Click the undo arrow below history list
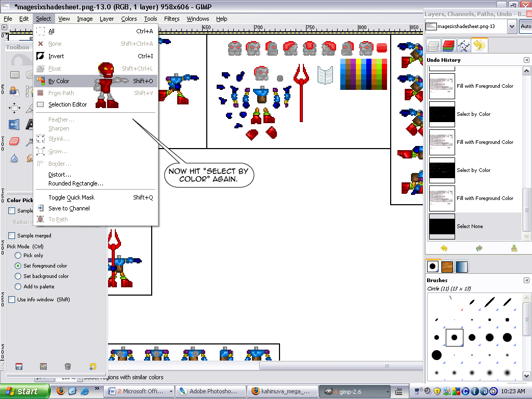 (444, 248)
